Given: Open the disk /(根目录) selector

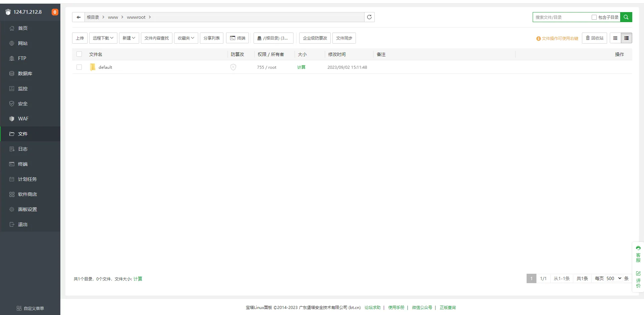Looking at the screenshot, I should (273, 38).
